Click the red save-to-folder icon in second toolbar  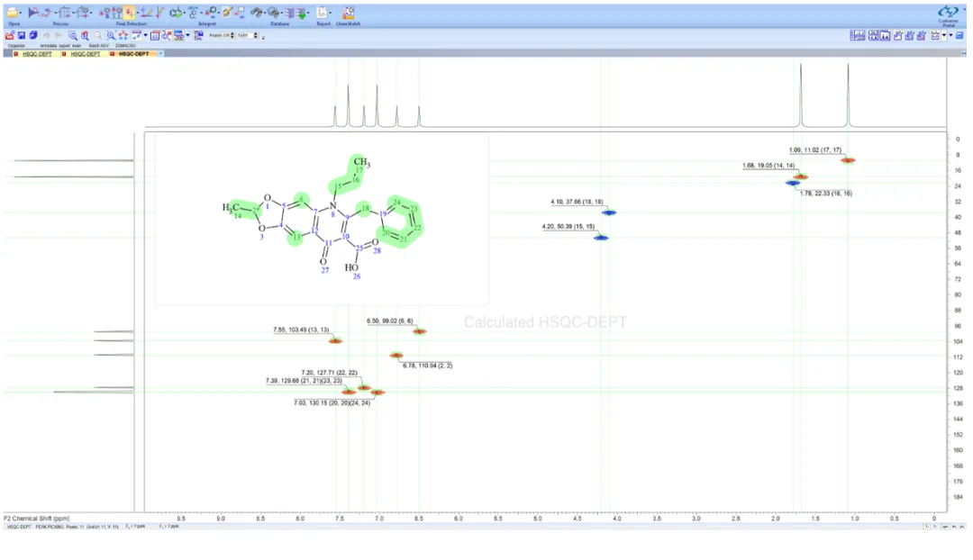9,35
